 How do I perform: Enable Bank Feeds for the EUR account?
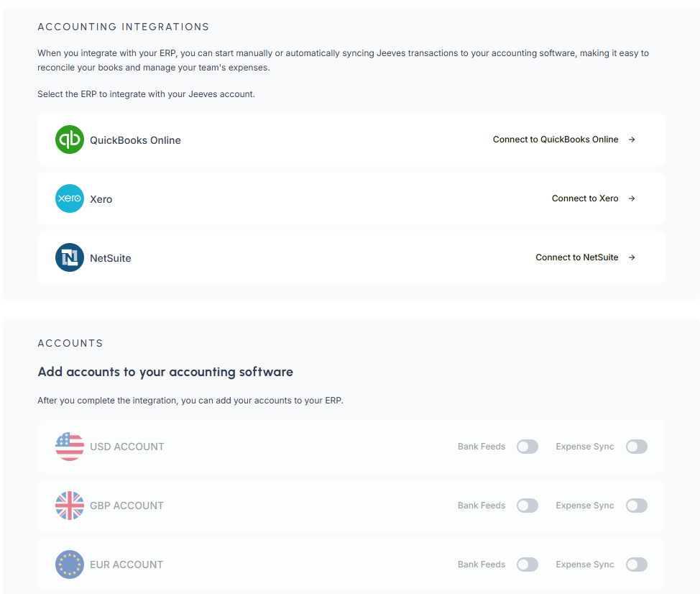(527, 565)
